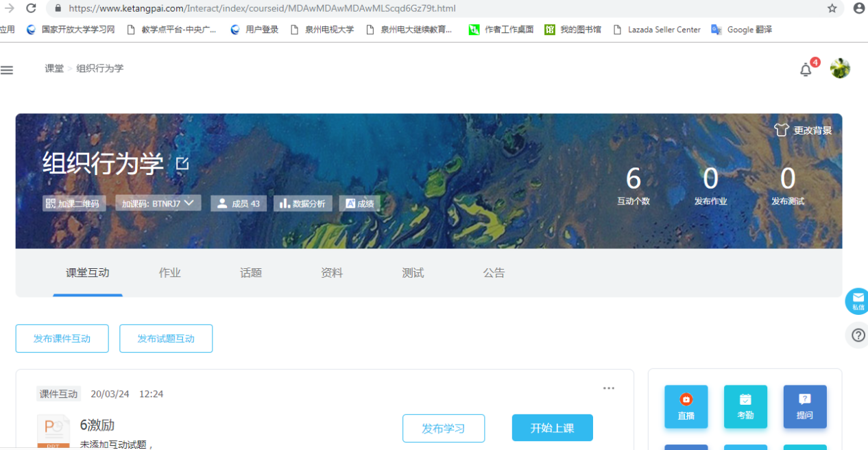Click the help question mark icon
The height and width of the screenshot is (450, 868).
coord(858,335)
